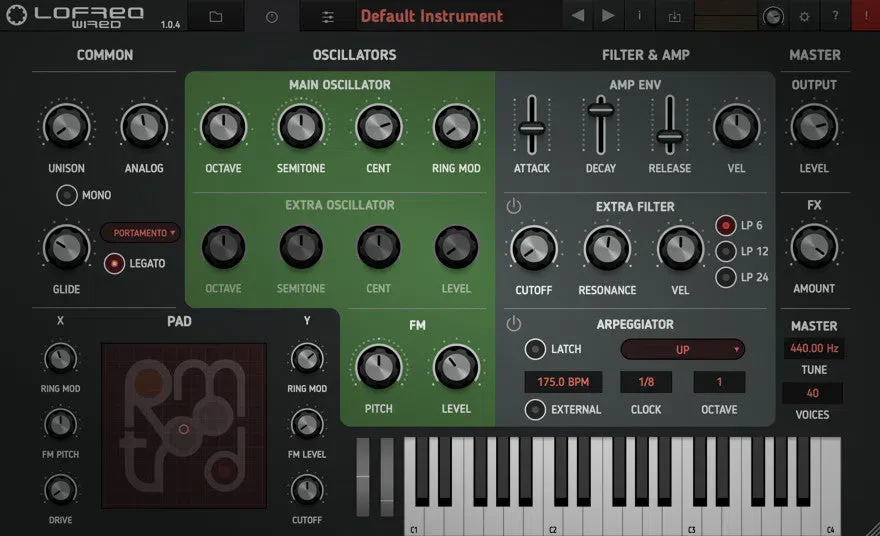Go to next preset with right arrow

coord(608,16)
